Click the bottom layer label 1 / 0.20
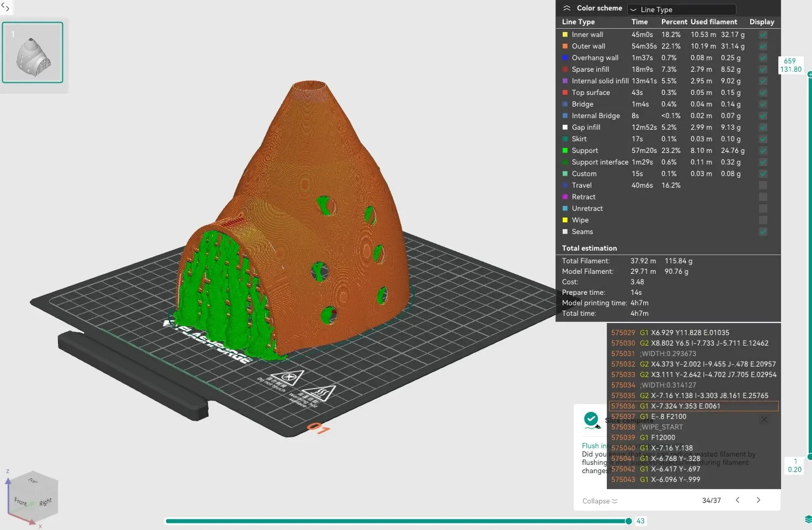812x530 pixels. pos(795,465)
